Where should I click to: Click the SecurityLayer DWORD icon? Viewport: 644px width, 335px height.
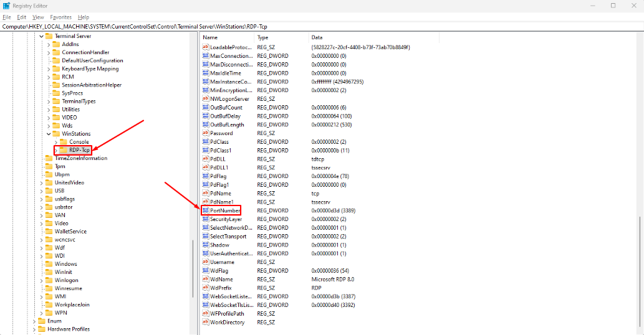(x=206, y=219)
